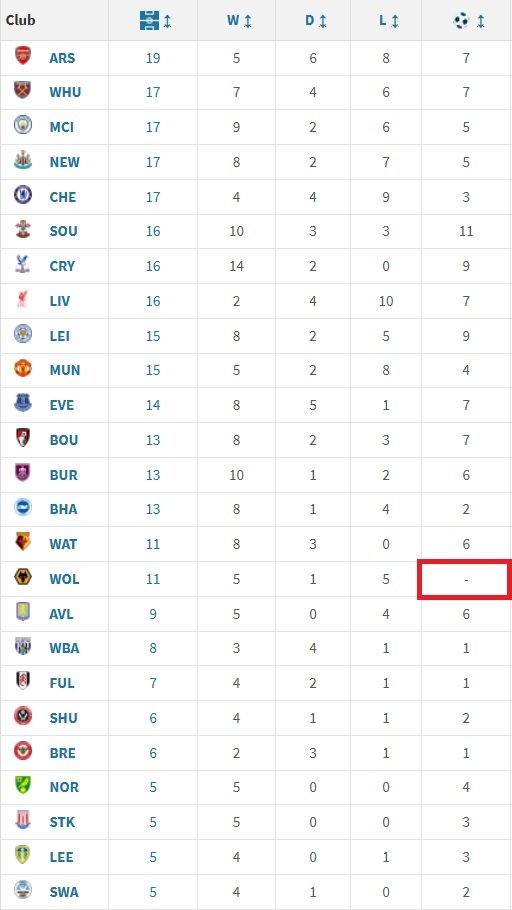The width and height of the screenshot is (512, 910).
Task: Click the highlighted dash cell for WOL
Action: pos(466,579)
